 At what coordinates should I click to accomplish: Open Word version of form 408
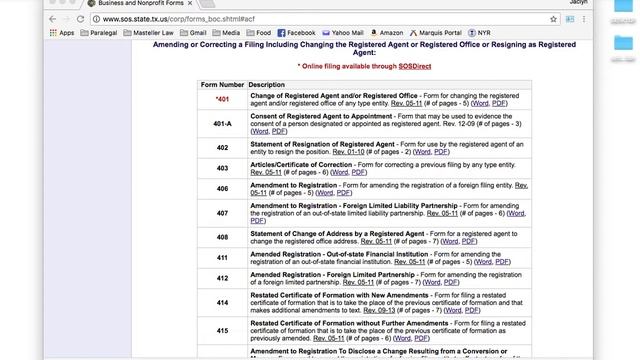tap(450, 241)
